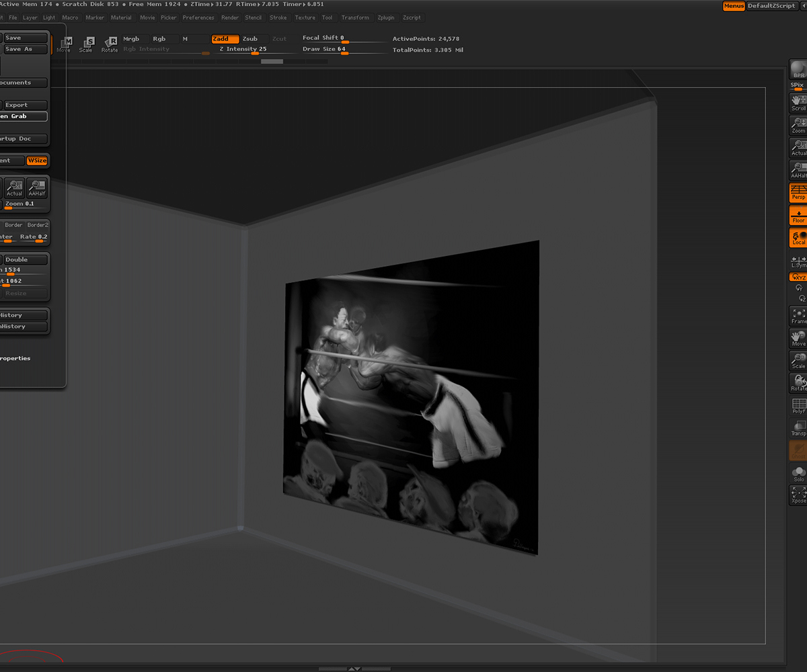Click the Border2 color button
Image resolution: width=807 pixels, height=672 pixels.
(38, 225)
